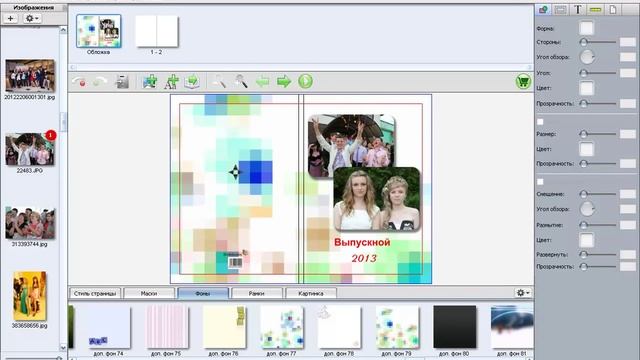Select image 383658656.jpg in the image list
640x360 pixels.
[30, 296]
